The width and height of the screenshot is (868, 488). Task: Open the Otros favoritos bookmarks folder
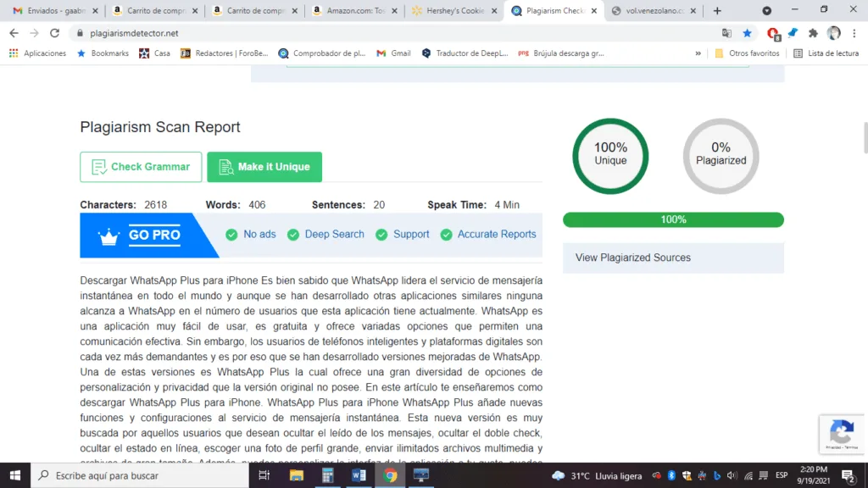pos(747,53)
